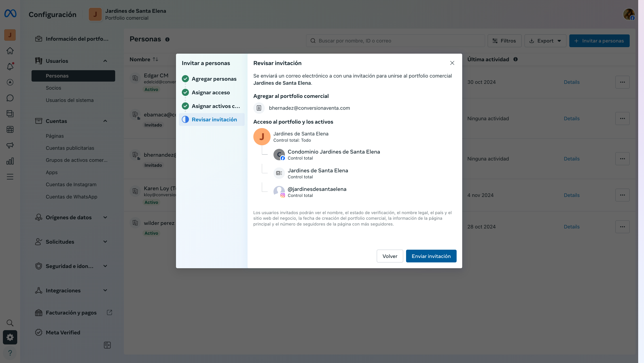The height and width of the screenshot is (363, 644).
Task: Open the megaphone ads icon
Action: coord(10,145)
